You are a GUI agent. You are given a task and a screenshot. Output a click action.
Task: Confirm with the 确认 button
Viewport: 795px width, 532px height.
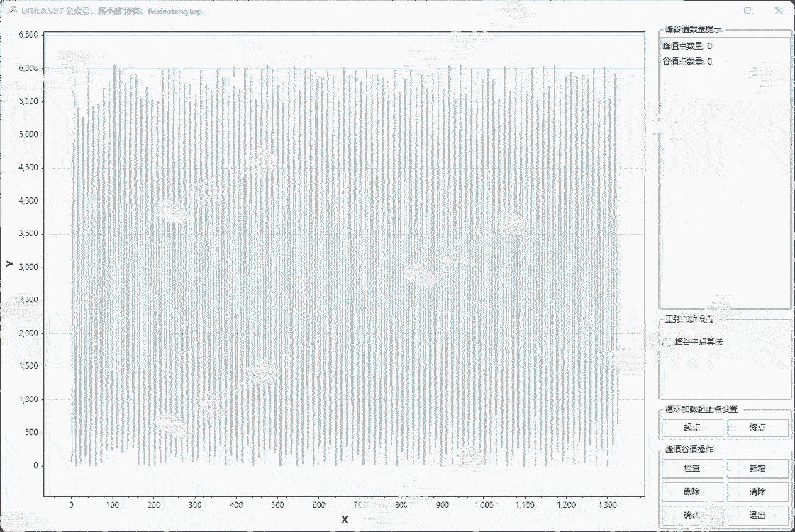tap(692, 516)
